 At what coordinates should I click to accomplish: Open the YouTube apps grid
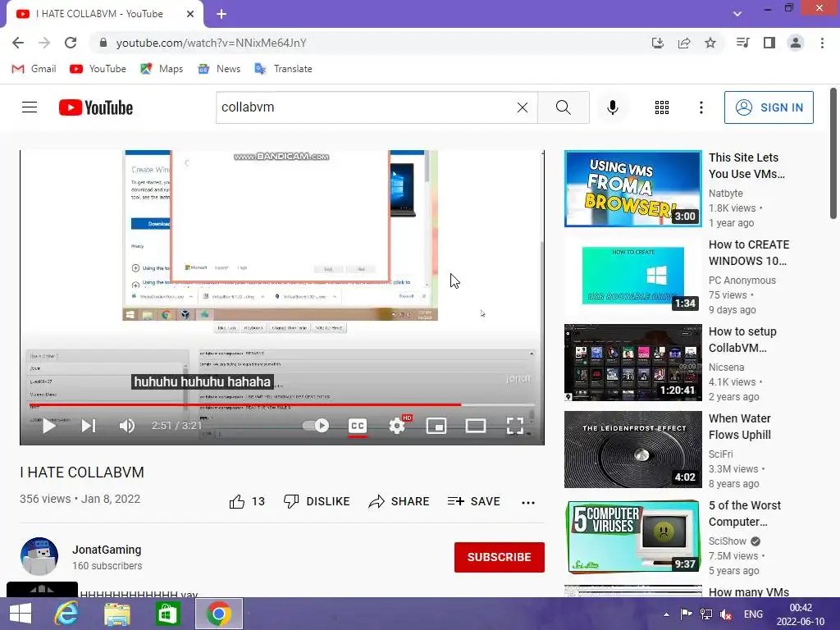[662, 107]
